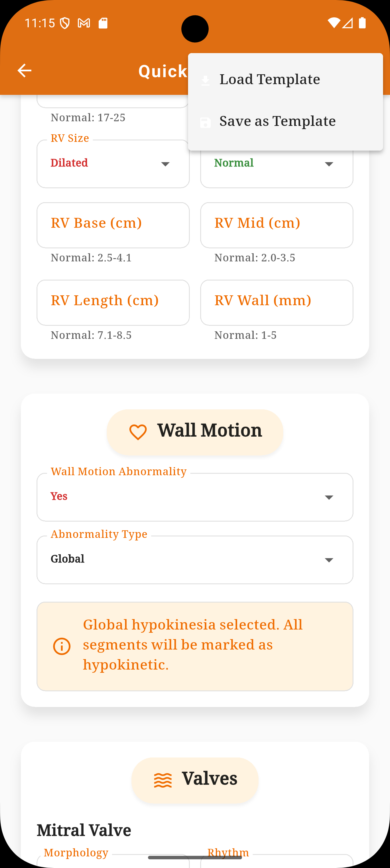The height and width of the screenshot is (868, 390).
Task: Click the save disk icon in menu
Action: click(205, 122)
